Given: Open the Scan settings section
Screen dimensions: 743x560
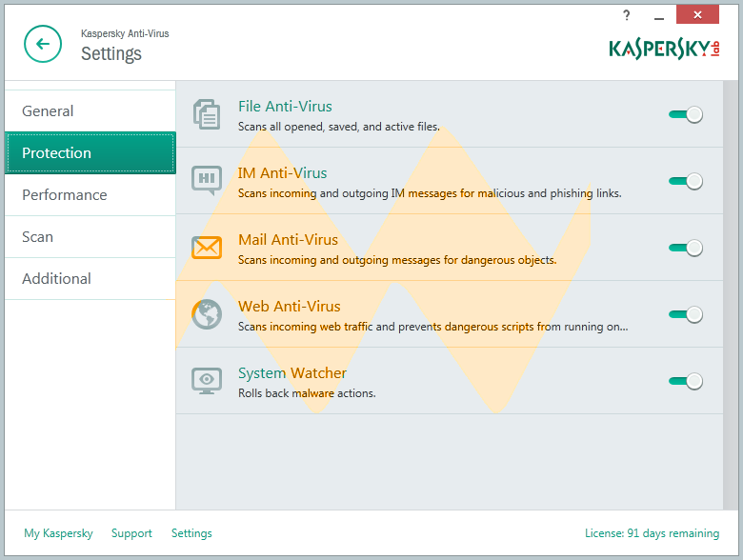Looking at the screenshot, I should tap(90, 236).
